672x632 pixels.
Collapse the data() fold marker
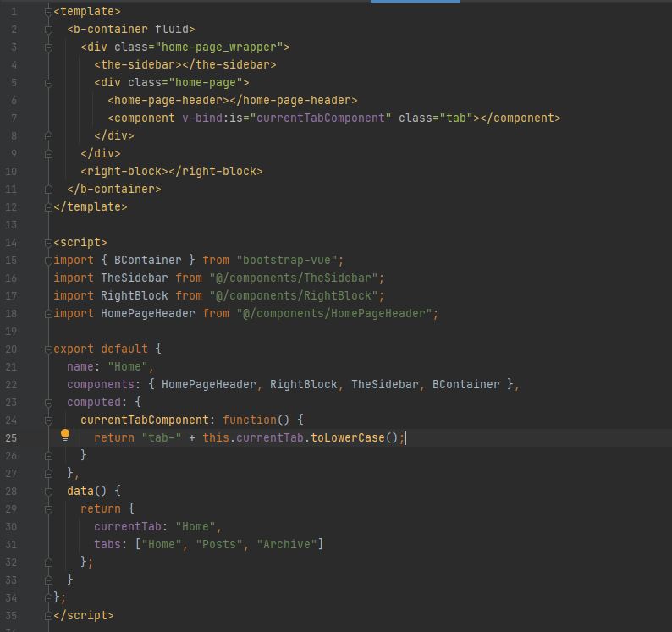[x=48, y=492]
